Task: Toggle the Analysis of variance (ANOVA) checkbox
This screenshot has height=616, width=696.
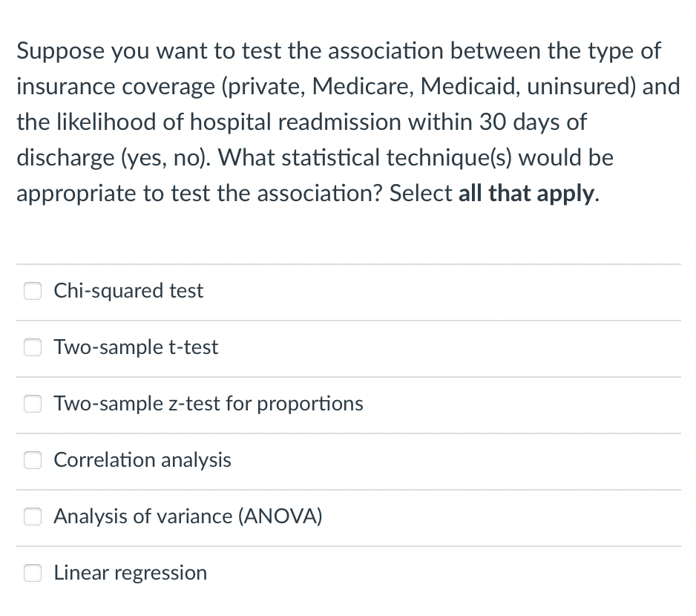Action: (33, 517)
